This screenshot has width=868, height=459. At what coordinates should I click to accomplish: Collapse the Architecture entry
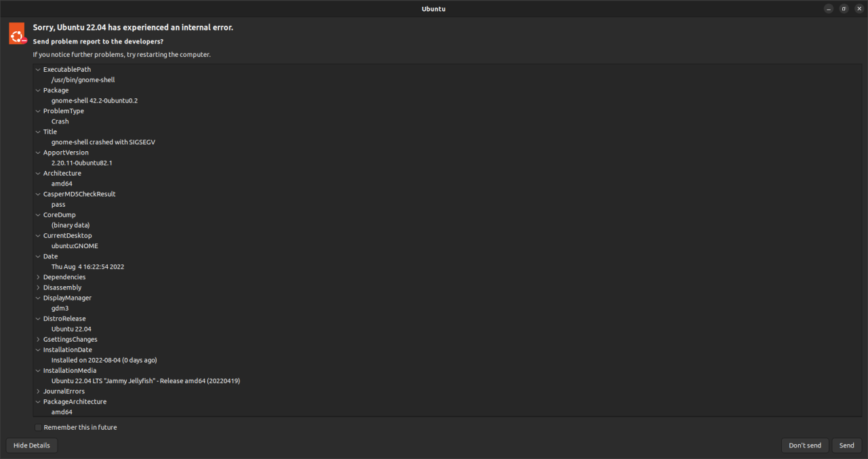coord(37,173)
